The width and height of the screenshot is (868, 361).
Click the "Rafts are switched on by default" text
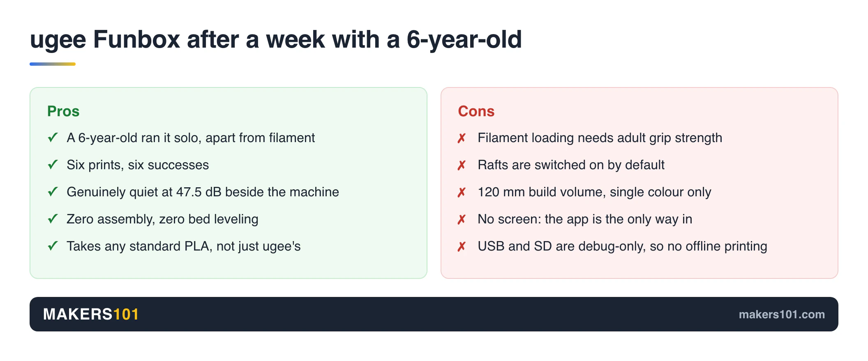point(571,165)
